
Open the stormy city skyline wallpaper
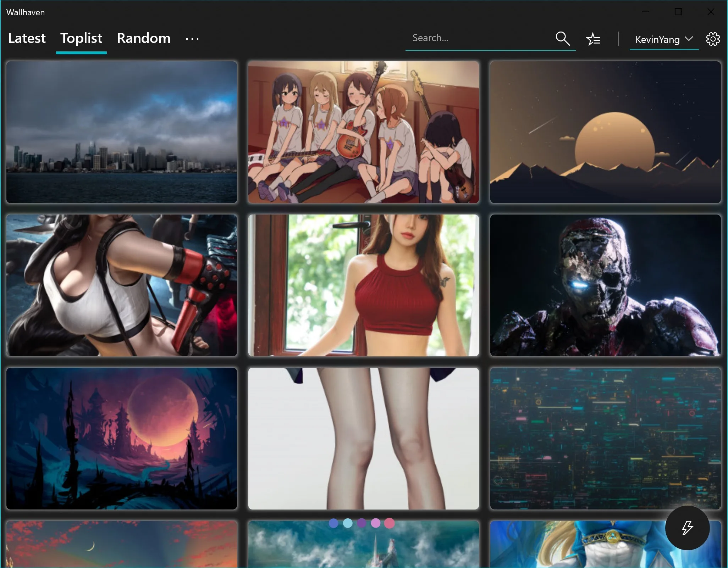pyautogui.click(x=122, y=132)
